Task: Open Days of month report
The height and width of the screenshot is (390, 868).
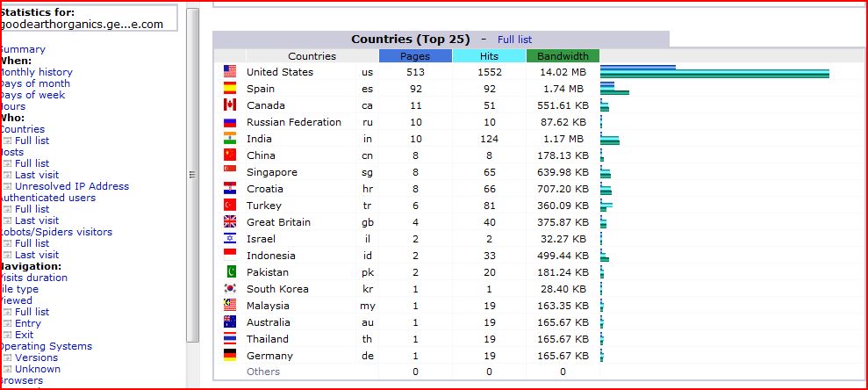Action: 35,83
